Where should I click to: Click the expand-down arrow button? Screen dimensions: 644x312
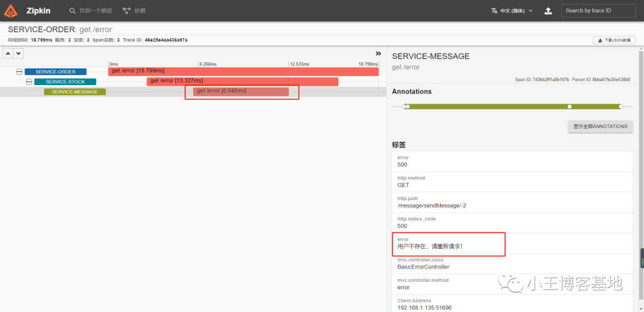(x=19, y=54)
